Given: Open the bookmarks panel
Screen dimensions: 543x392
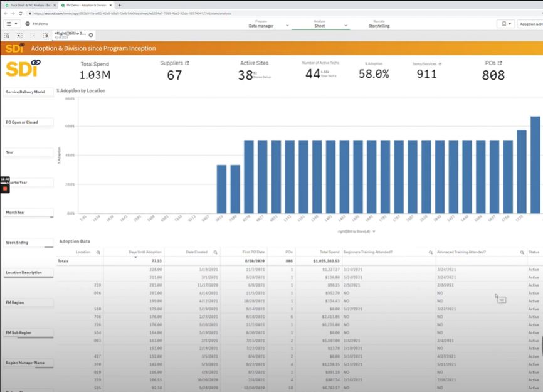Looking at the screenshot, I should [504, 23].
